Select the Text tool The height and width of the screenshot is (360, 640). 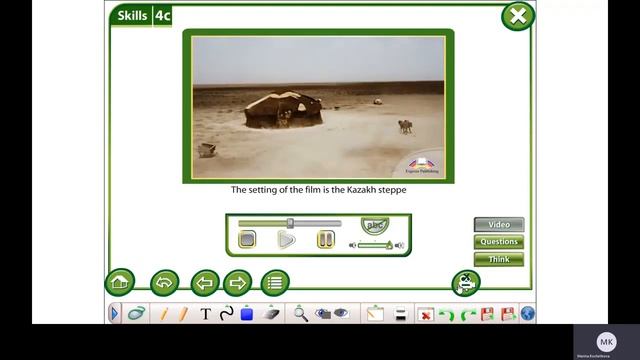(206, 314)
